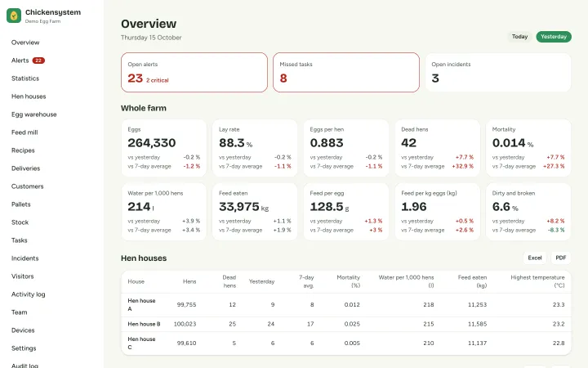
Task: Select the Hen house B row name
Action: tap(144, 324)
